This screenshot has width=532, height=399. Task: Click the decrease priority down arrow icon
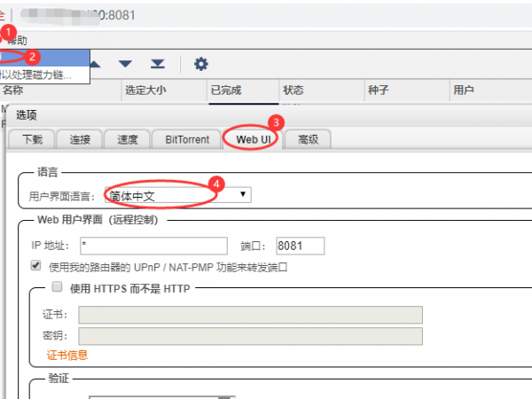[126, 64]
